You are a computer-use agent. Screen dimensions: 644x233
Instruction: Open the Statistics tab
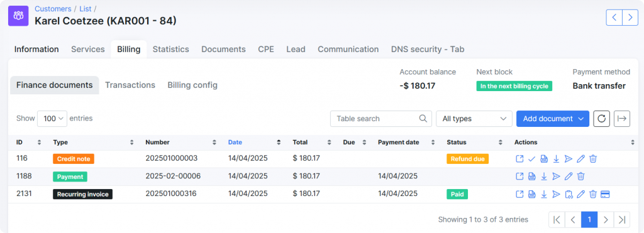pos(171,49)
